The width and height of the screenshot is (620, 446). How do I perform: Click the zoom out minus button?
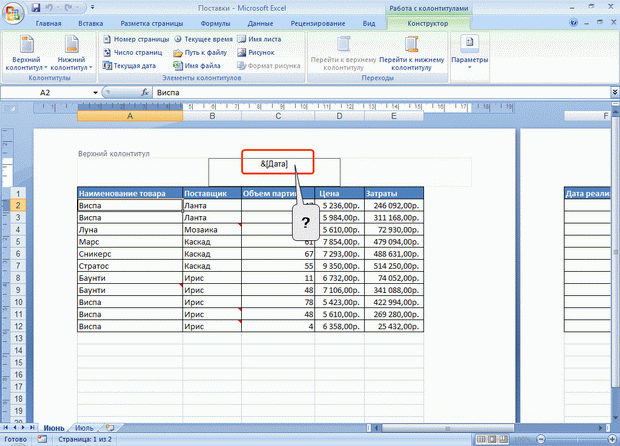[541, 439]
